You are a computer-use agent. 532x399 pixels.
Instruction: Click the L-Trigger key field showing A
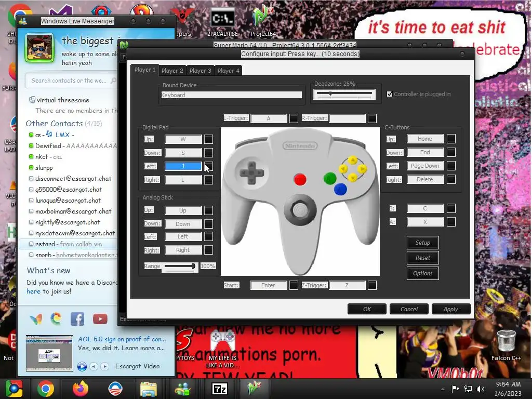pyautogui.click(x=269, y=118)
